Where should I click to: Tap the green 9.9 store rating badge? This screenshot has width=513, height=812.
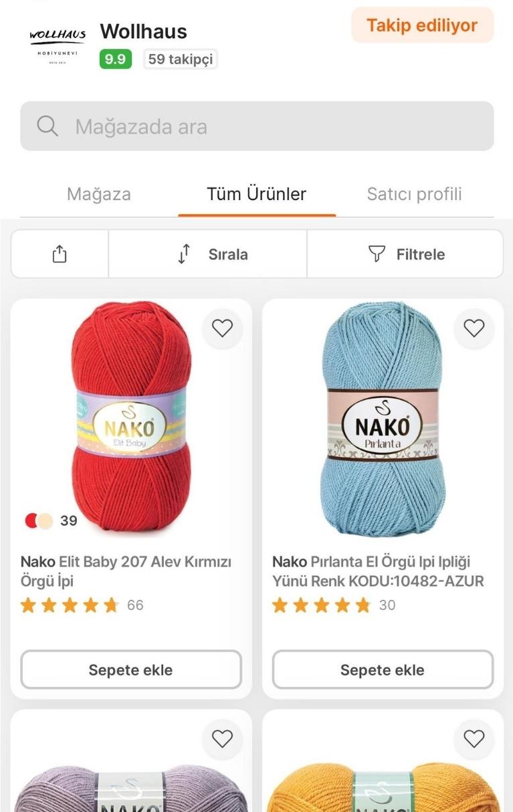pyautogui.click(x=115, y=60)
